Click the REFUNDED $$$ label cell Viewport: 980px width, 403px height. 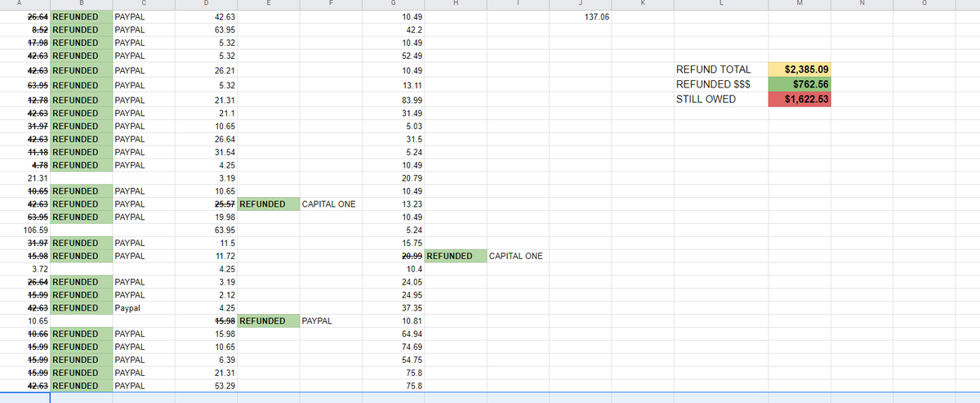point(721,84)
